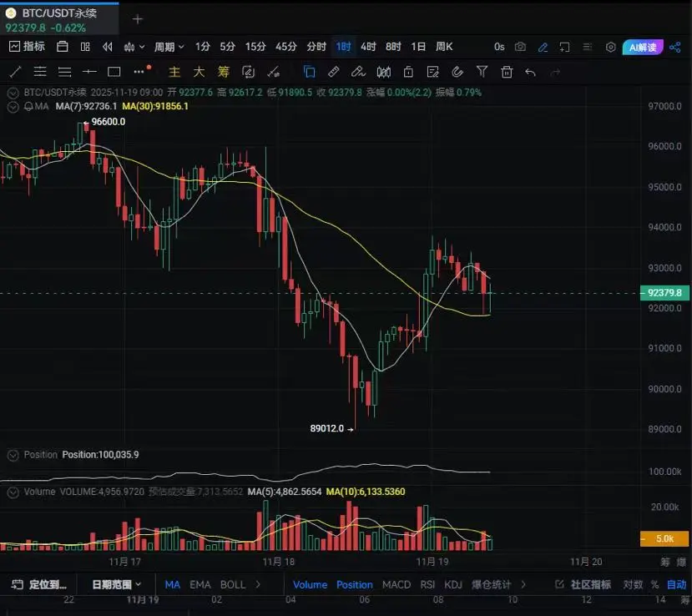
Task: Expand more sub-indicators arrow after 爆仓统计
Action: (523, 584)
